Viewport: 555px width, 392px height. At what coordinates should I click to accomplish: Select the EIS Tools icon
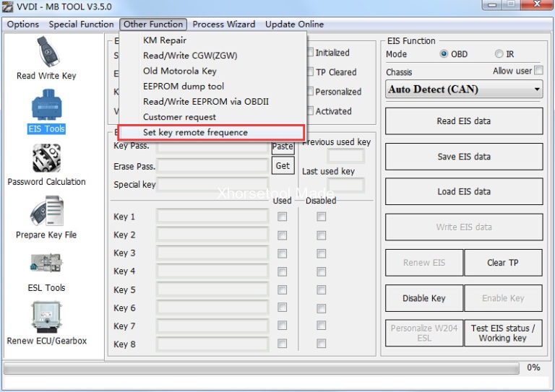click(46, 113)
